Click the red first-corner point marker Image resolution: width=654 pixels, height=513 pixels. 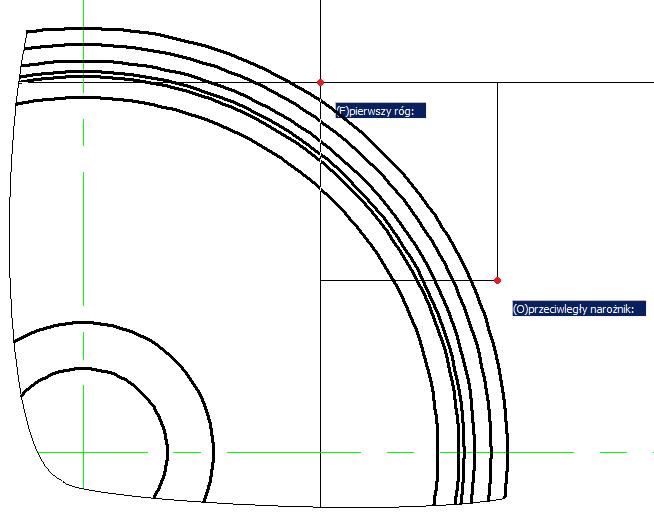320,83
